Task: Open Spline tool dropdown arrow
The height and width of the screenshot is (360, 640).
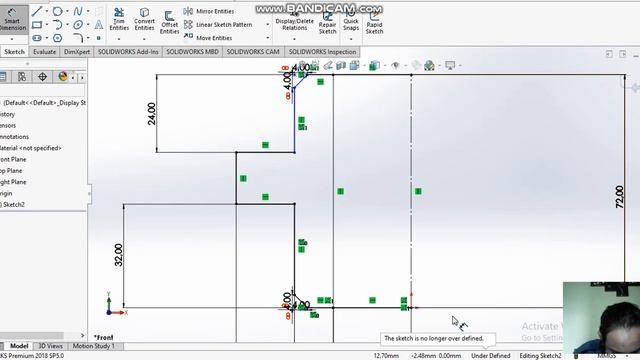Action: coord(88,11)
